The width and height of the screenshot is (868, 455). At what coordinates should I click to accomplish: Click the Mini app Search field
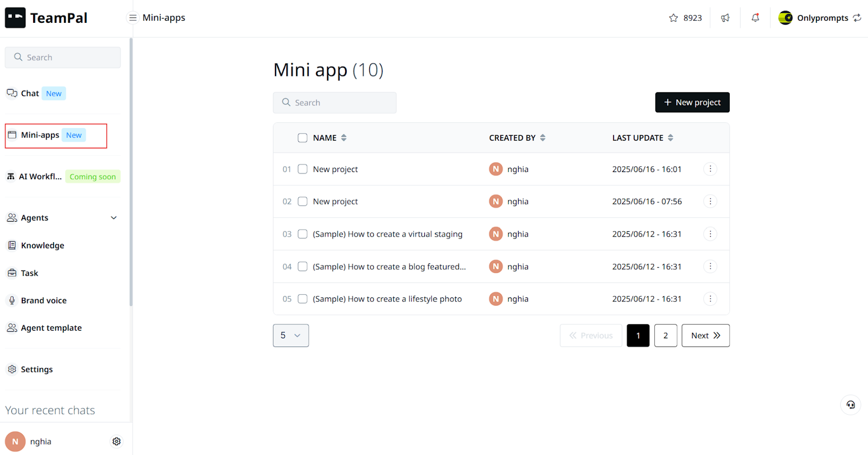[x=335, y=103]
